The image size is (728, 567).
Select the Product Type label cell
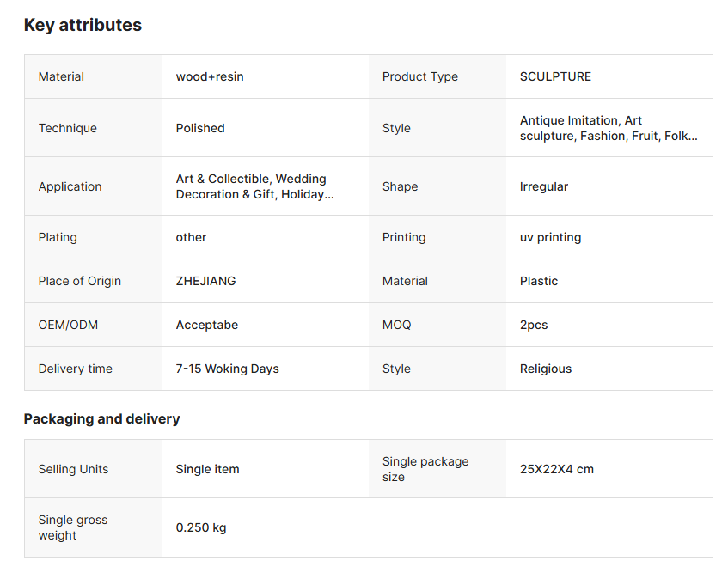(x=419, y=76)
